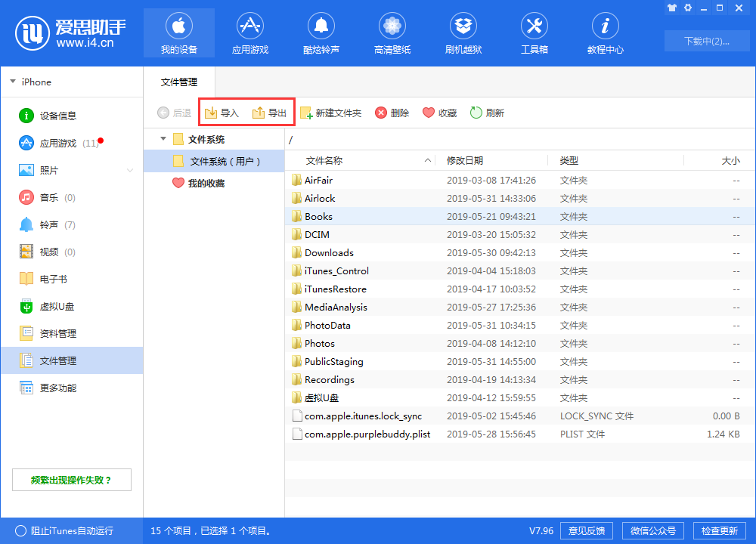Click the 频繁出现操作失败 help link
The width and height of the screenshot is (756, 544).
click(x=71, y=479)
